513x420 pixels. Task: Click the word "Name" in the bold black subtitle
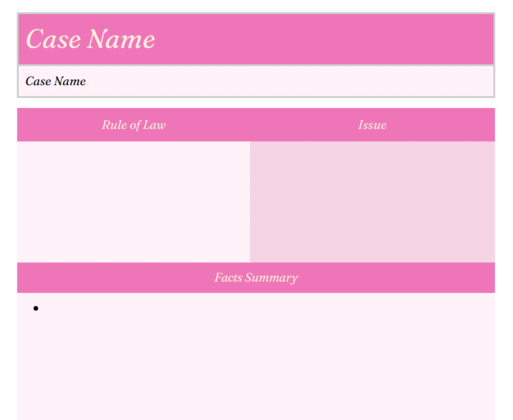(70, 81)
